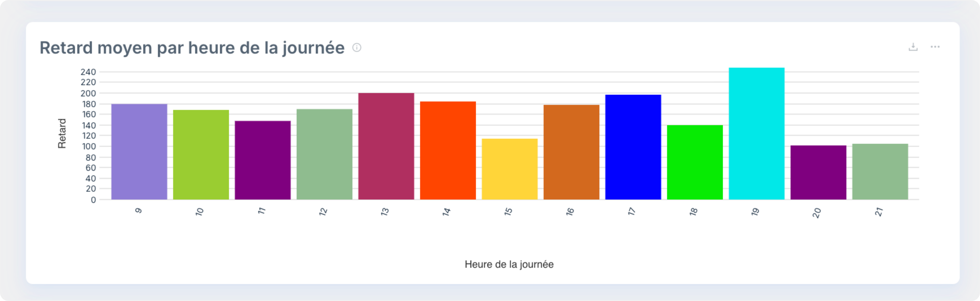Click the lavender bar for hour 9
Viewport: 980px width, 301px height.
pos(139,152)
